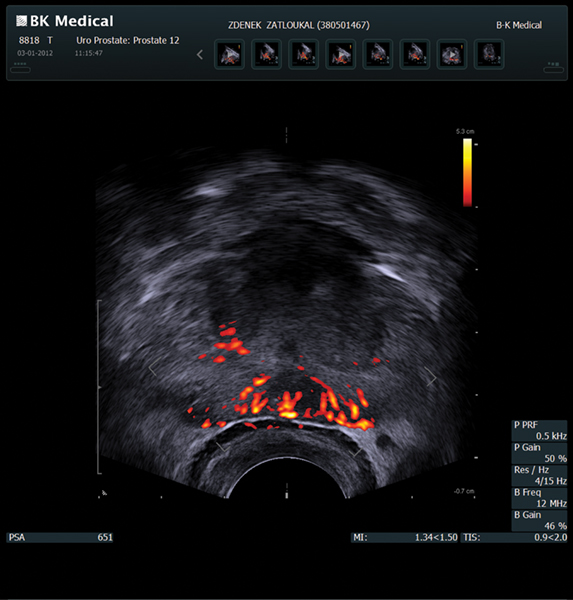Adjust the P Gain 50 % control
The width and height of the screenshot is (573, 600).
539,453
